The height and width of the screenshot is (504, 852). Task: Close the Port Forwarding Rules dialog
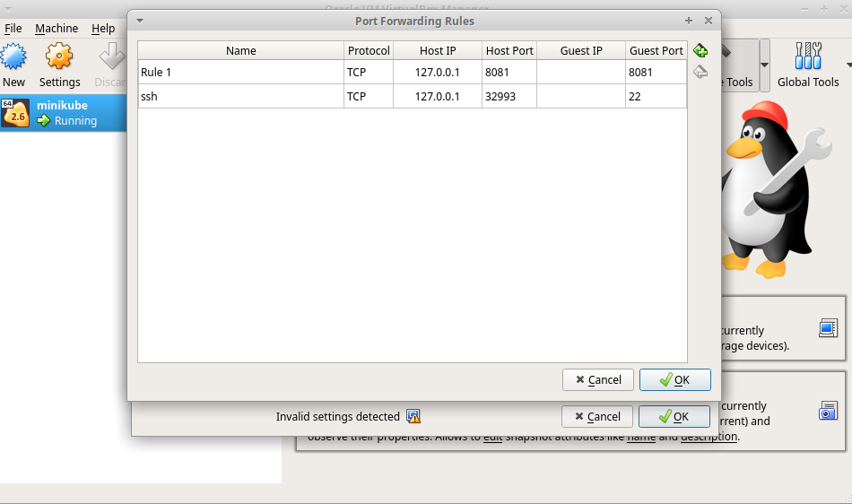(x=708, y=21)
